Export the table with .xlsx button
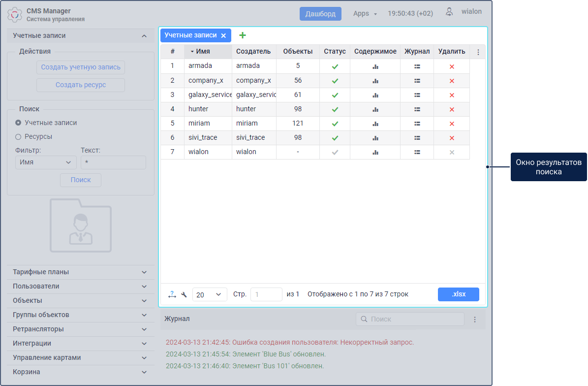 click(x=458, y=294)
